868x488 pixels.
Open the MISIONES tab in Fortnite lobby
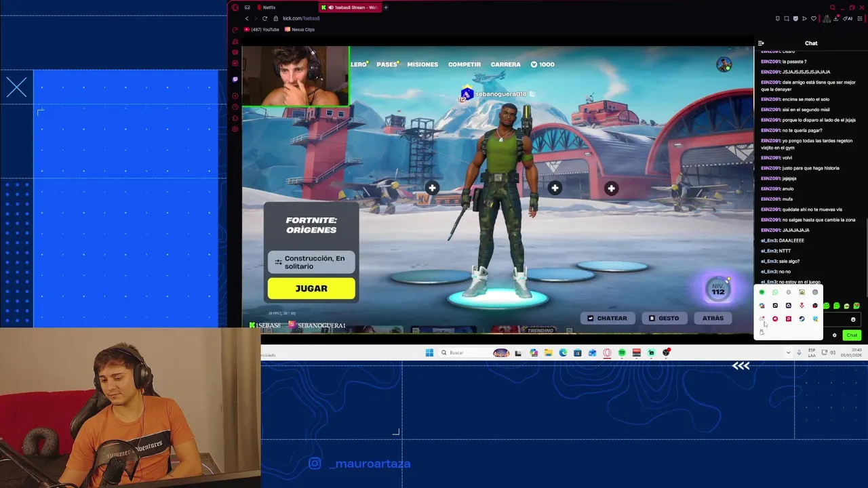[x=422, y=64]
